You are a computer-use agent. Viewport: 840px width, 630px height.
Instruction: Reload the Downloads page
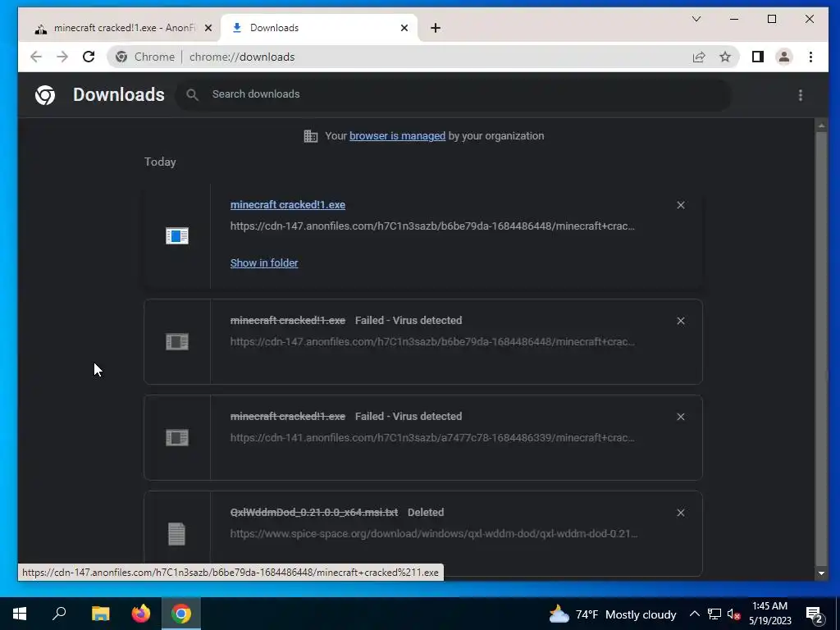click(89, 57)
